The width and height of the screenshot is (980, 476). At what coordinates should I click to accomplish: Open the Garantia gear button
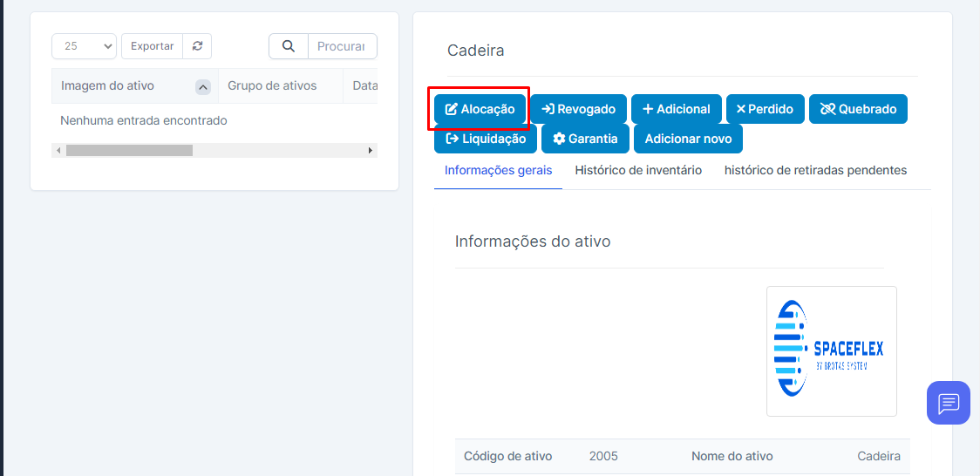(585, 139)
